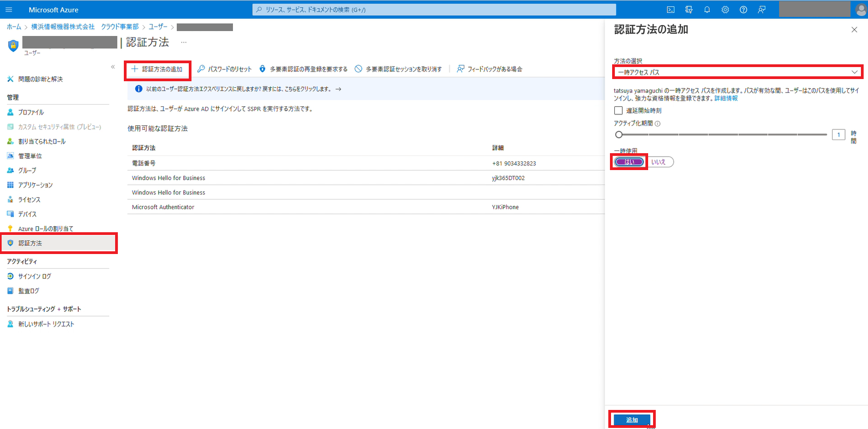Launch Cloud Shell from the top bar
Screen dimensions: 868x429
click(671, 10)
